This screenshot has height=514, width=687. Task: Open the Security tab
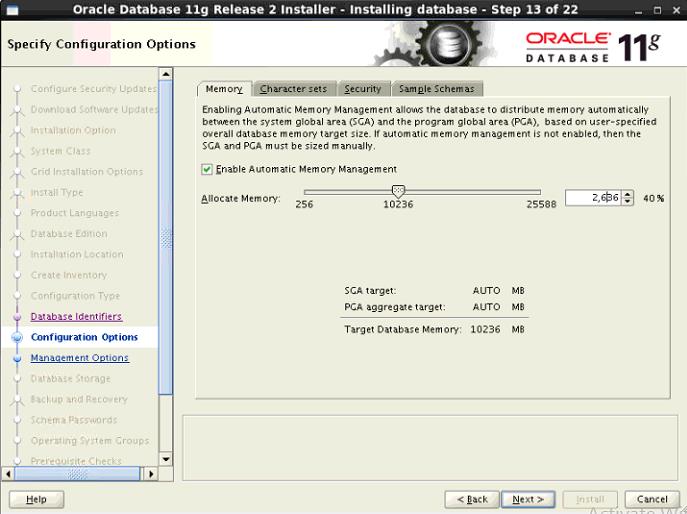tap(363, 89)
